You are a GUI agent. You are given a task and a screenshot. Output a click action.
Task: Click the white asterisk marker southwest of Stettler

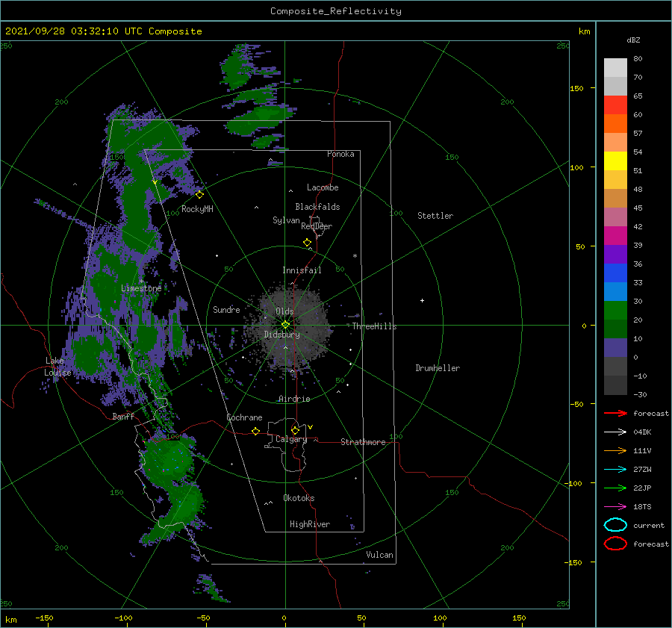(355, 256)
